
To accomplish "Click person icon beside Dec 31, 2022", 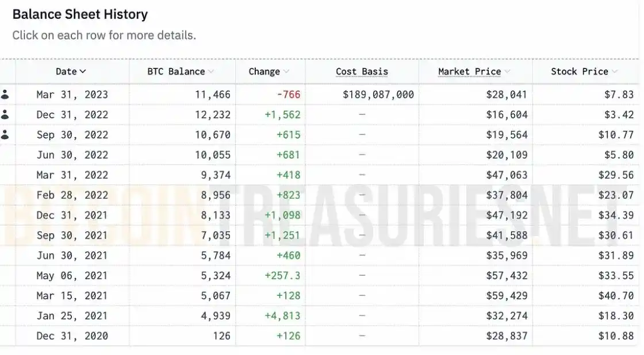I will point(5,115).
